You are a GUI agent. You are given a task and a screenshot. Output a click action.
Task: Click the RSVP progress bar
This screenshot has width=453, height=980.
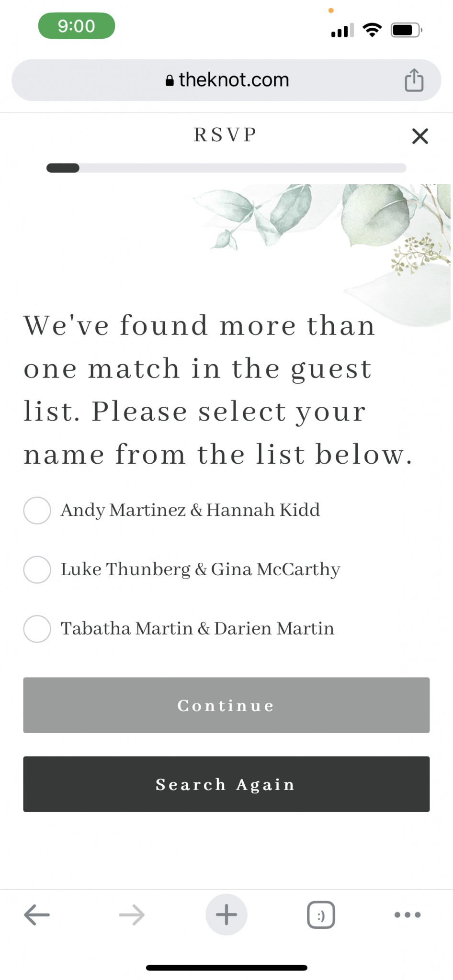pos(226,168)
